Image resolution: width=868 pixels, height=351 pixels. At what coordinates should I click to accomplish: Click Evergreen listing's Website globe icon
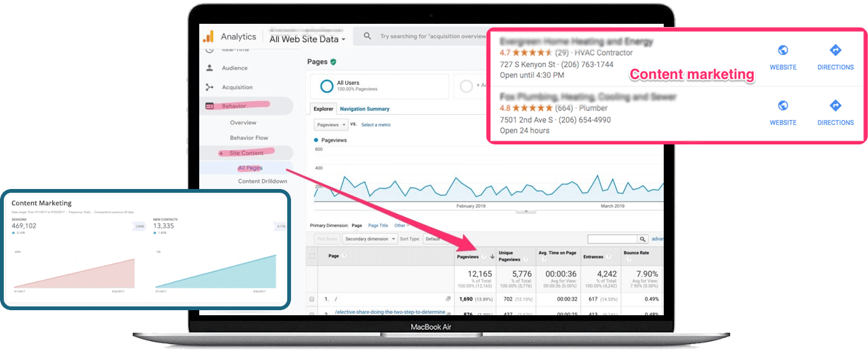(783, 51)
